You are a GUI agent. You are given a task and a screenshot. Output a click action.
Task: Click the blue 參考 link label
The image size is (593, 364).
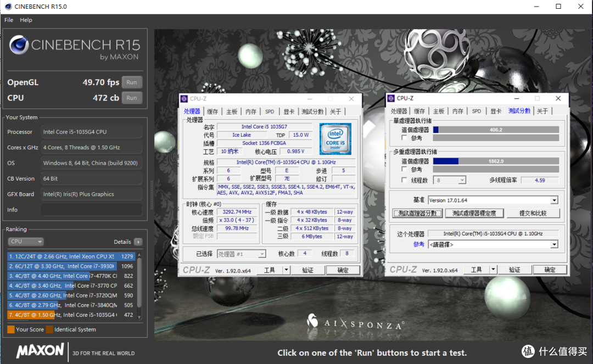418,244
